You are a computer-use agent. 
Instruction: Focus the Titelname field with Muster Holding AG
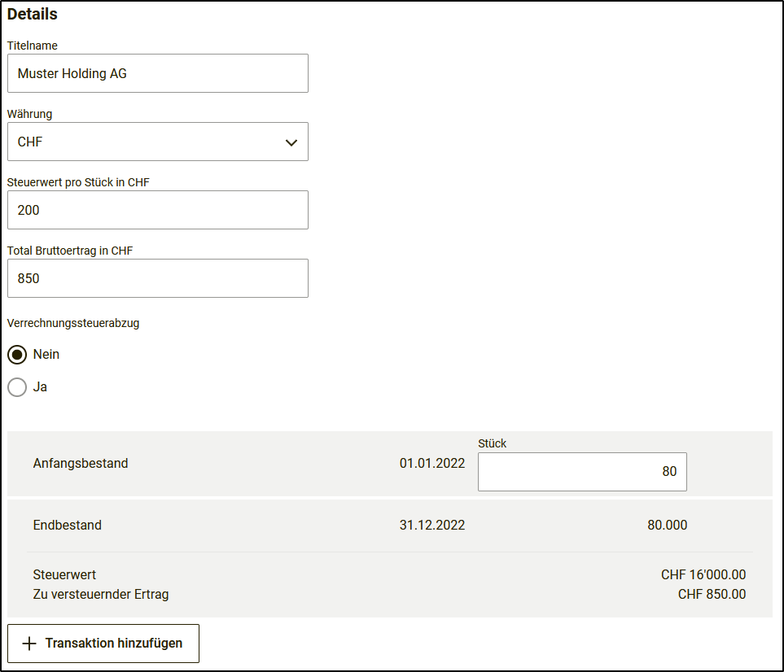158,73
